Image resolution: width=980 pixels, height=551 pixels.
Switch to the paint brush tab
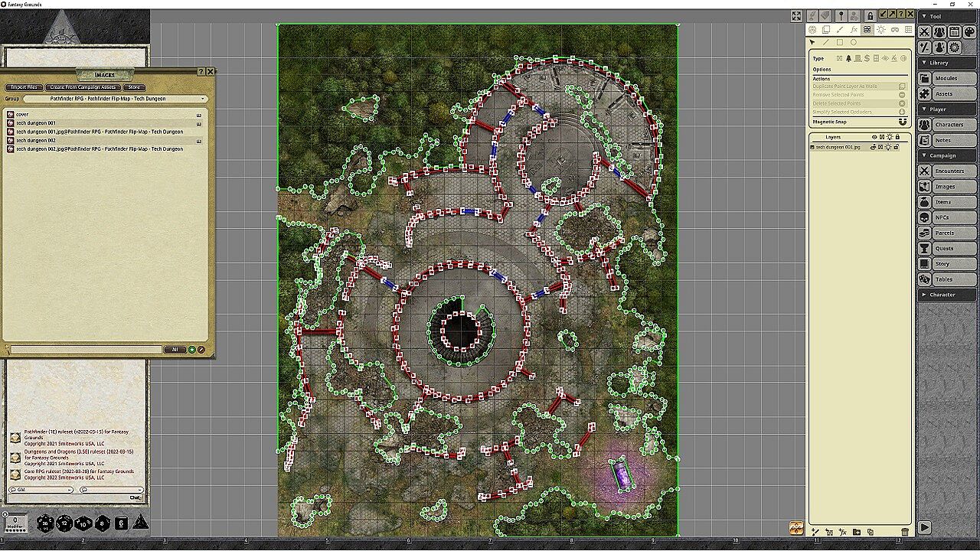point(840,30)
